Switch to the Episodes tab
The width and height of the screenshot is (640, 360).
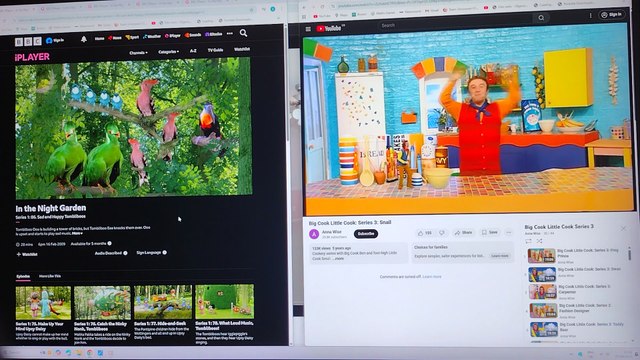(x=23, y=276)
